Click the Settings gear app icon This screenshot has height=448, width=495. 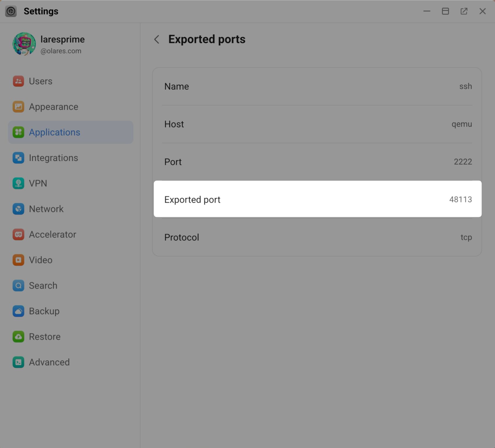click(11, 11)
